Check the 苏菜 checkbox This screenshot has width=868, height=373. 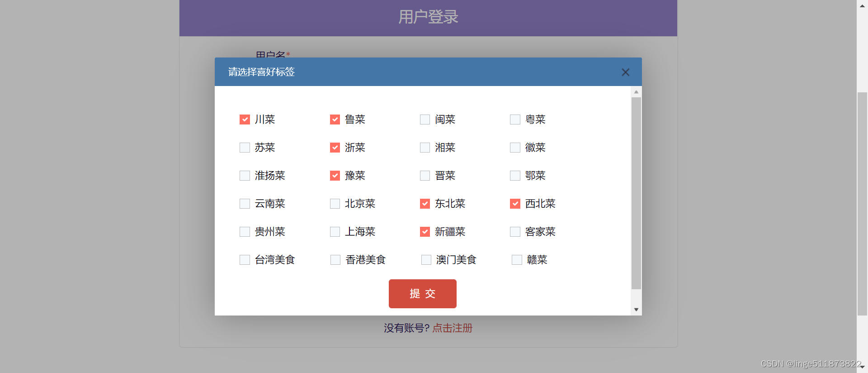[x=245, y=148]
